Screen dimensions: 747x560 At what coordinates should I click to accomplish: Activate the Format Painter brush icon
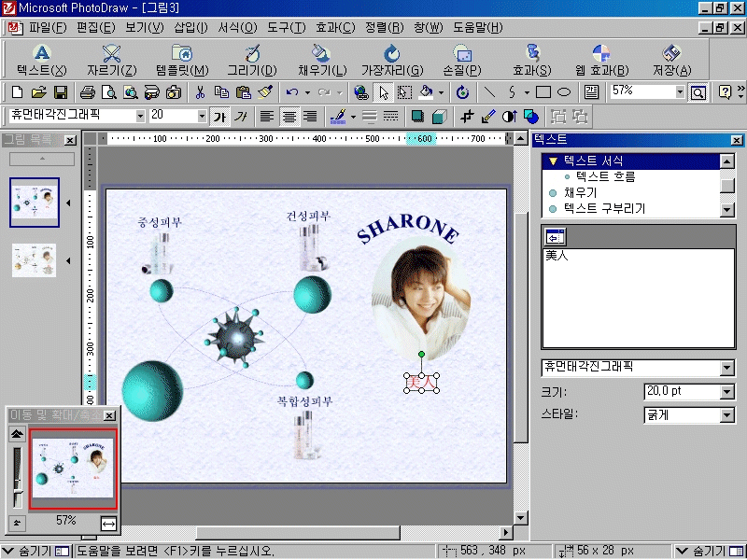click(265, 91)
